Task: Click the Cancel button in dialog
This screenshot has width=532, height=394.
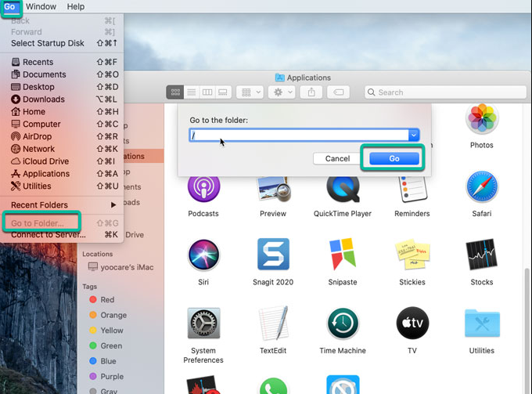Action: 337,158
